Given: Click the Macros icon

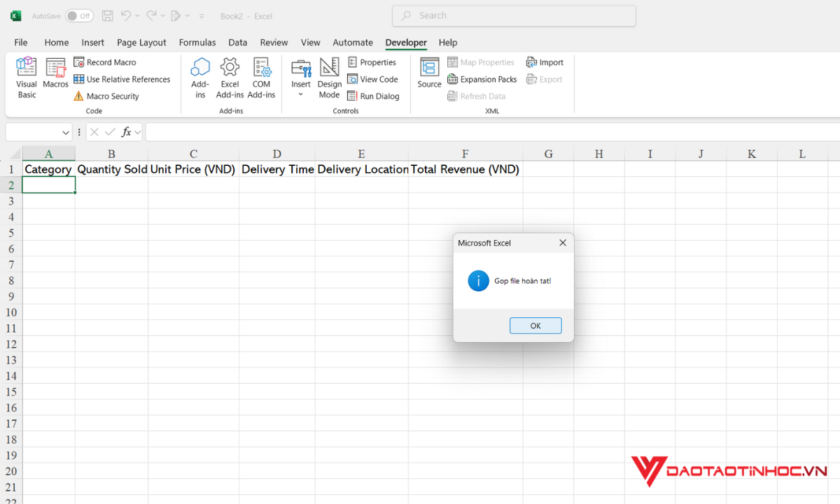Looking at the screenshot, I should click(55, 76).
